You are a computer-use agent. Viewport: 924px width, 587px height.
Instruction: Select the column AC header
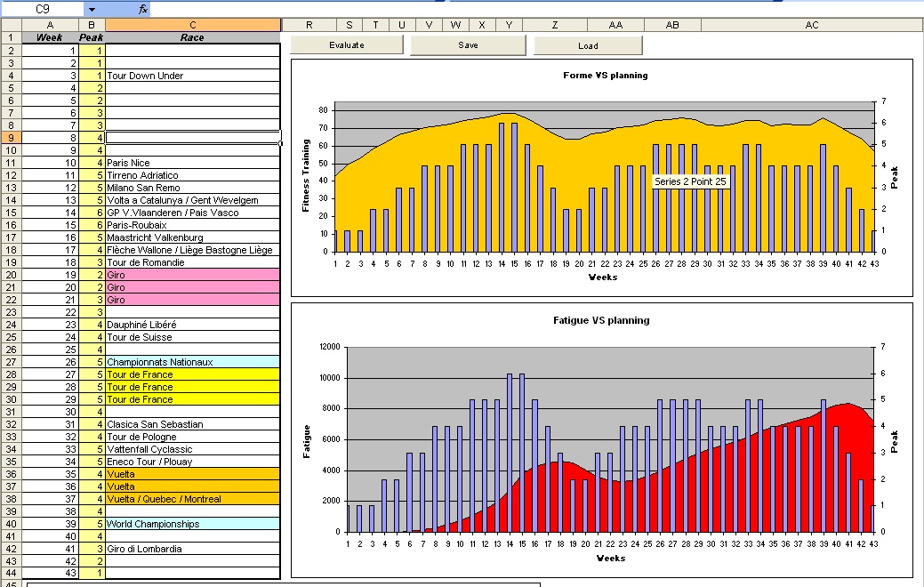click(811, 25)
